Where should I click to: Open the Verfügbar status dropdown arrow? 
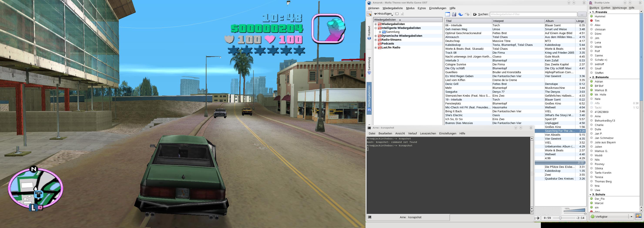(631, 216)
